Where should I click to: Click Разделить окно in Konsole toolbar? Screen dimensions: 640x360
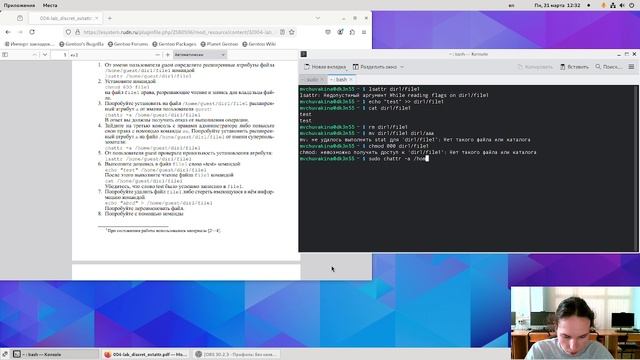[x=375, y=67]
